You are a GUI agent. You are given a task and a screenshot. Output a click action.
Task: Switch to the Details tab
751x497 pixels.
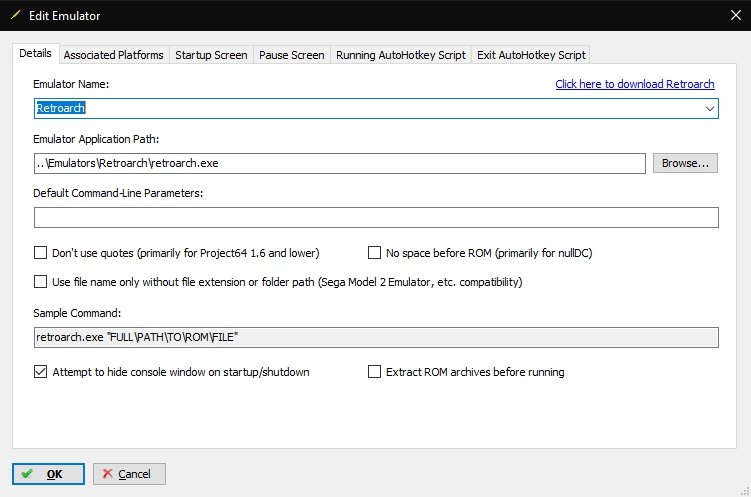36,54
